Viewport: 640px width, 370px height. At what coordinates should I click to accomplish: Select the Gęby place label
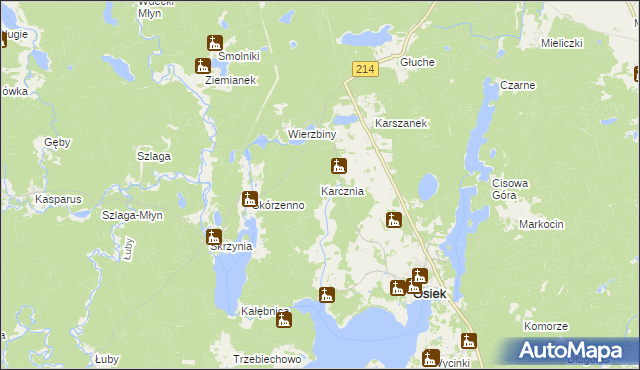click(57, 142)
